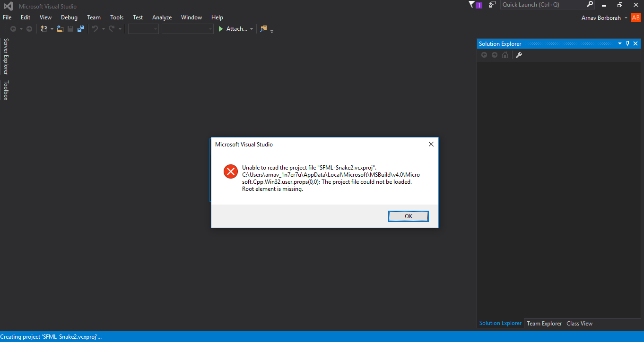Open the Redo history dropdown
Screen dimensions: 644x342
(120, 29)
